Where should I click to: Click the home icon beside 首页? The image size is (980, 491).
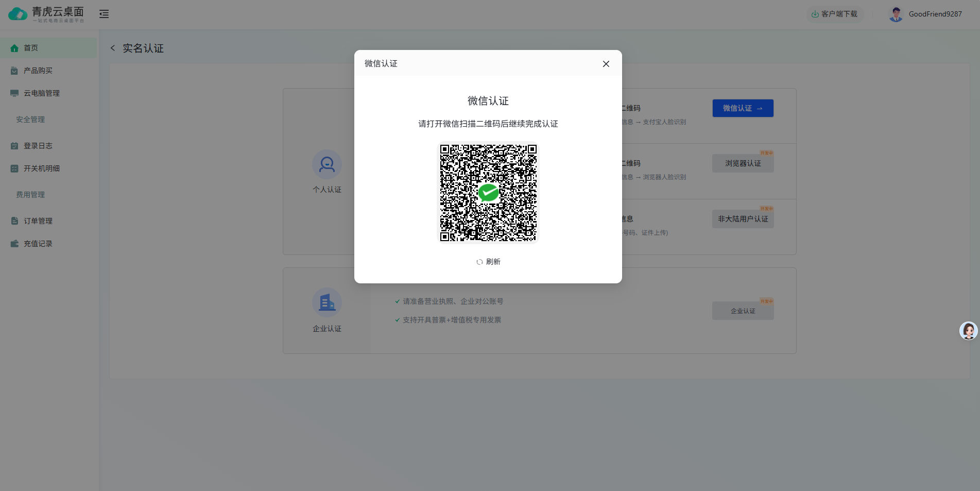pos(14,48)
